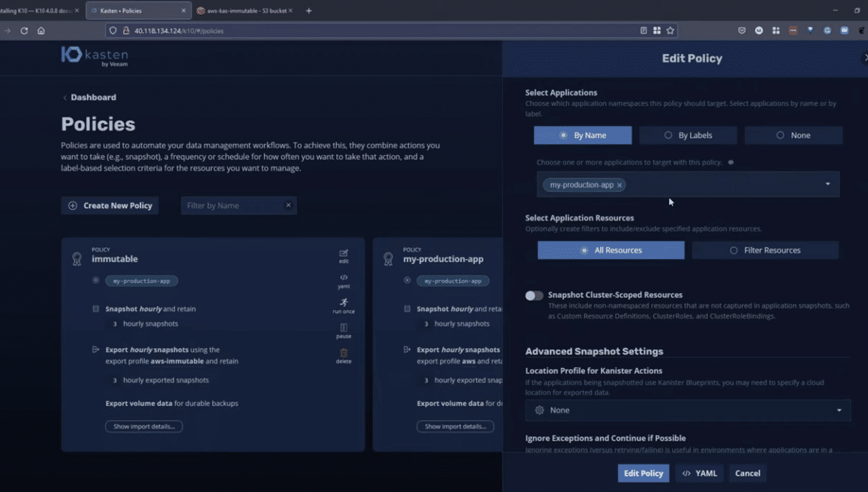The width and height of the screenshot is (868, 492).
Task: Cancel the Edit Policy panel
Action: click(747, 473)
